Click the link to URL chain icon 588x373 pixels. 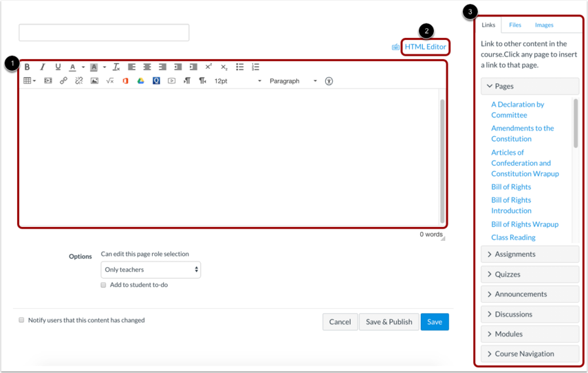pyautogui.click(x=63, y=81)
